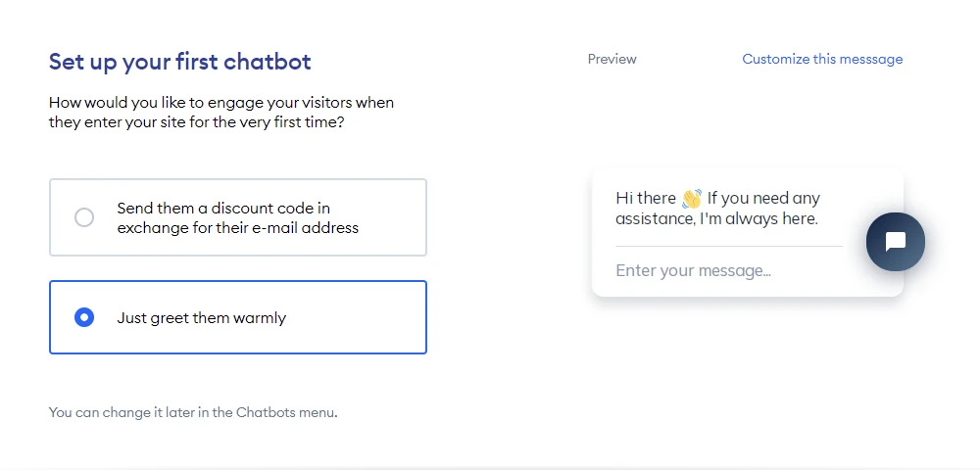
Task: Select the 'Just greet them warmly' radio button
Action: 84,317
